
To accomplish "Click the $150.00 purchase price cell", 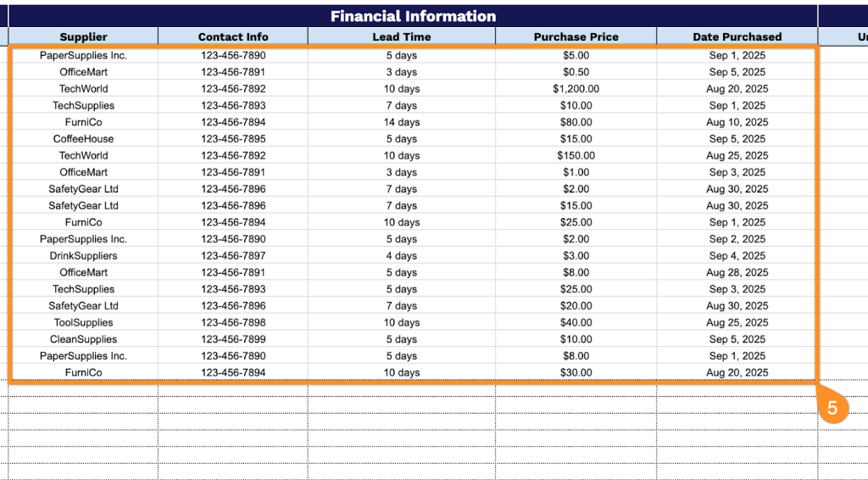I will pos(576,156).
